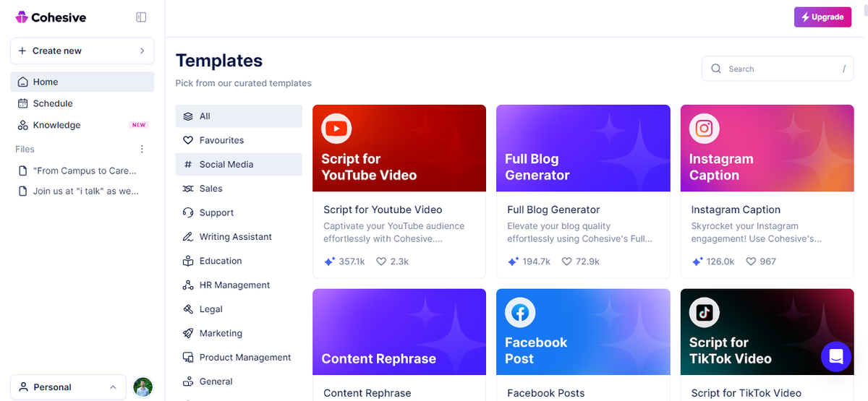Click the gavel icon beside Legal

(188, 309)
